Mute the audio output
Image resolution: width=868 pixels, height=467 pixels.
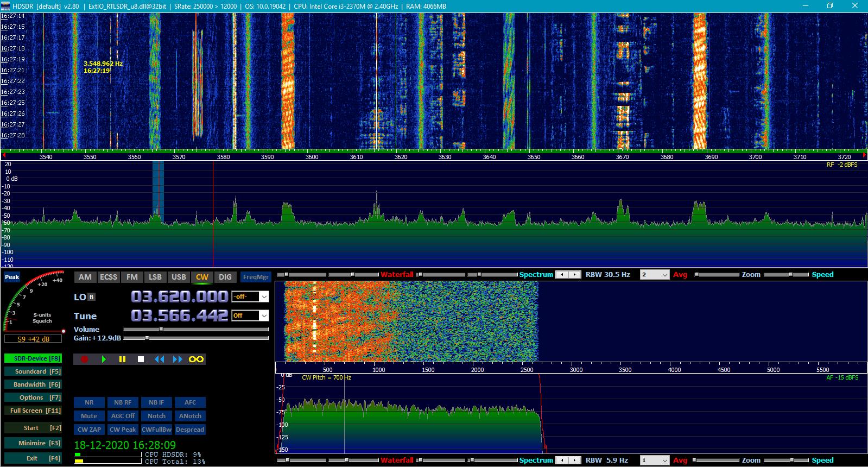coord(89,416)
